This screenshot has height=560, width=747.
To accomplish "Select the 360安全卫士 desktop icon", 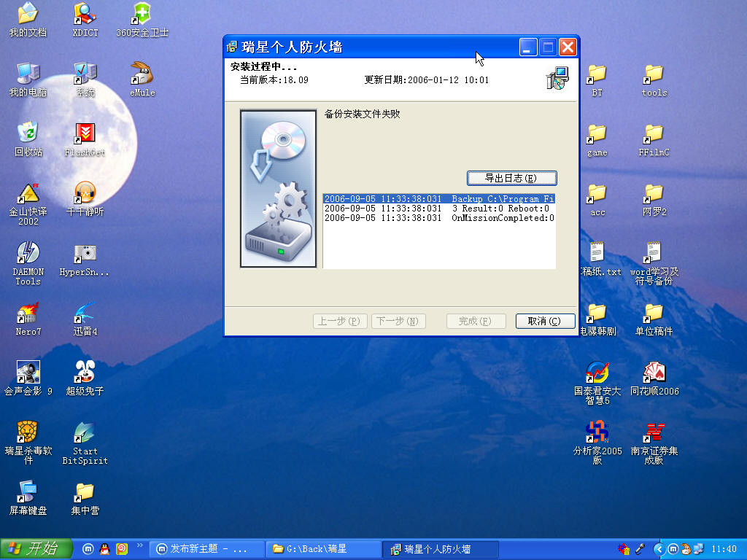I will point(142,20).
